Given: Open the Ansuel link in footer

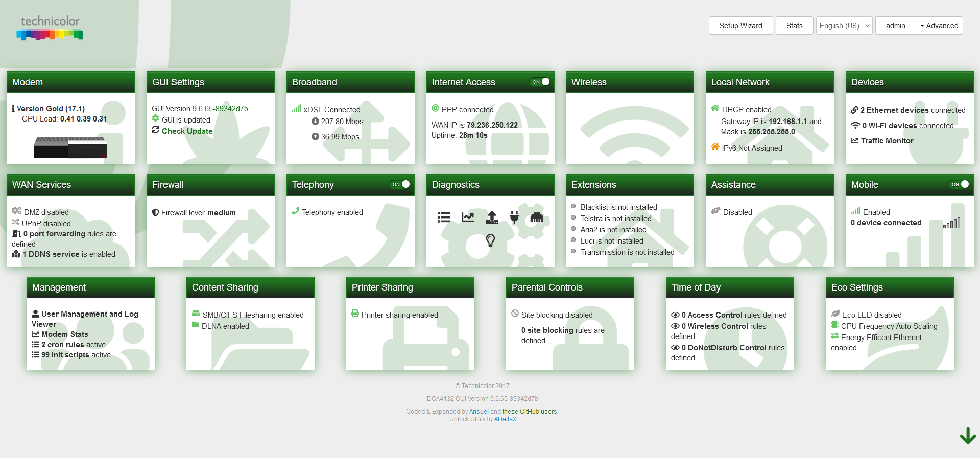Looking at the screenshot, I should click(479, 412).
